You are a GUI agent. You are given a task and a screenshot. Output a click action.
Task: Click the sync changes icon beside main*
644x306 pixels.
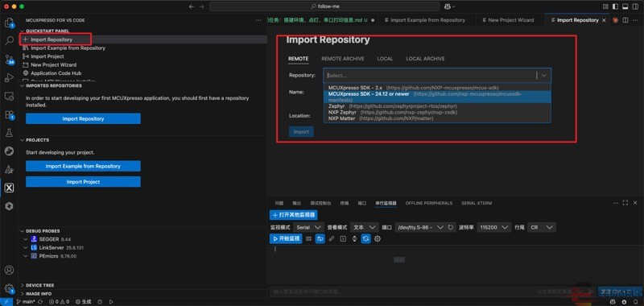tap(40, 302)
